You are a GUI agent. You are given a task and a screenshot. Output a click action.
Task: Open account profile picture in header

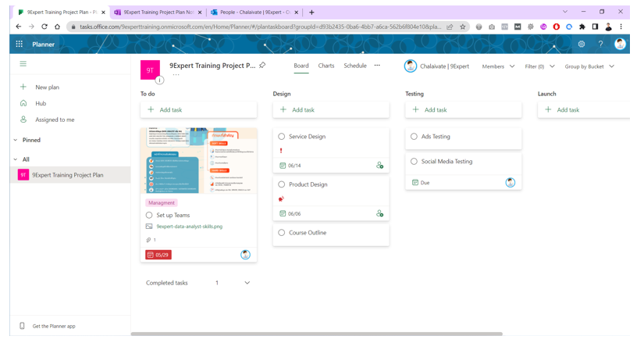pos(620,44)
